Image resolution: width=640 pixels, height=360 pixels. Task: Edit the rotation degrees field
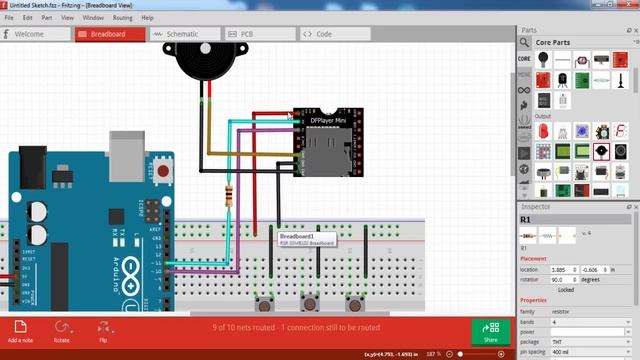pyautogui.click(x=564, y=280)
